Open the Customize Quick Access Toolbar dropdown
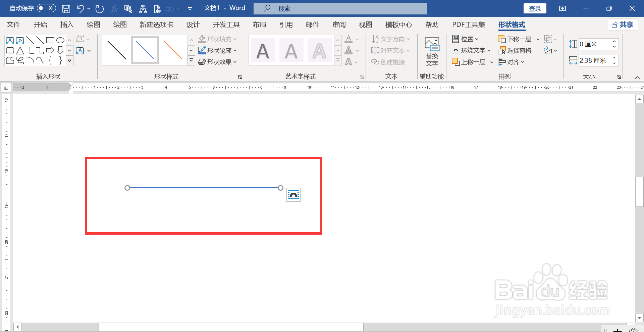This screenshot has height=332, width=644. (x=190, y=9)
